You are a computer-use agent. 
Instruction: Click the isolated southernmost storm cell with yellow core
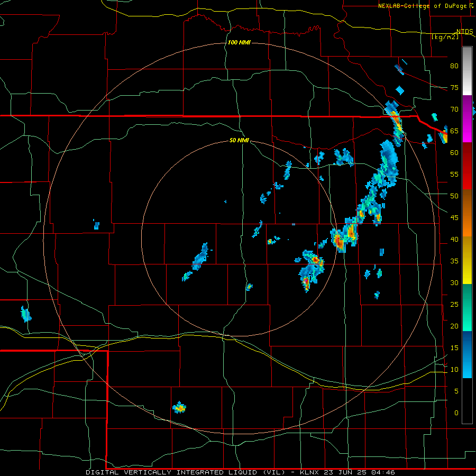click(x=179, y=408)
